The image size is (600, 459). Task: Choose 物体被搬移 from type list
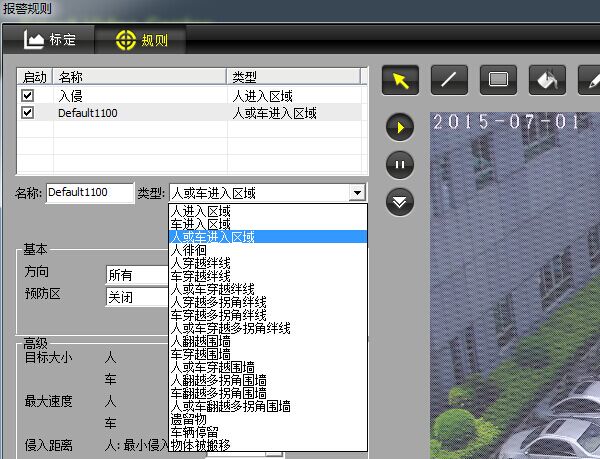point(268,445)
